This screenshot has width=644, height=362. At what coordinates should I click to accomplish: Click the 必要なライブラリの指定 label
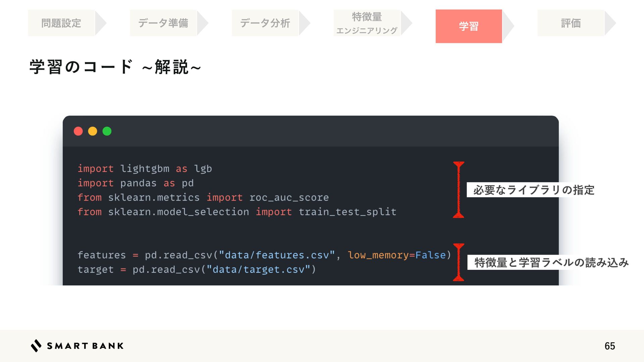[534, 190]
